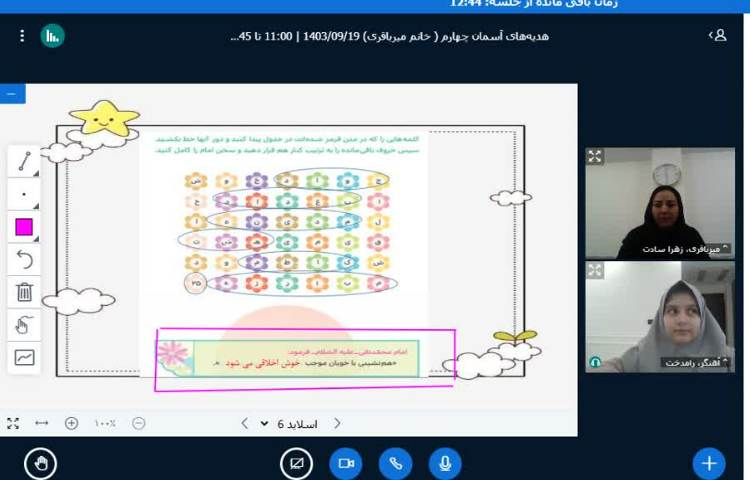Image resolution: width=750 pixels, height=480 pixels.
Task: Select the line drawing tool
Action: [x=24, y=162]
